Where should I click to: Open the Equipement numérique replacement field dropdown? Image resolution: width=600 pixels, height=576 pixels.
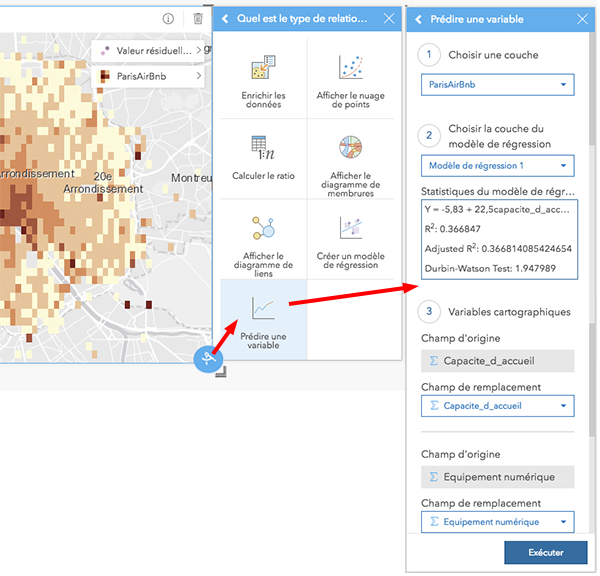tap(497, 522)
